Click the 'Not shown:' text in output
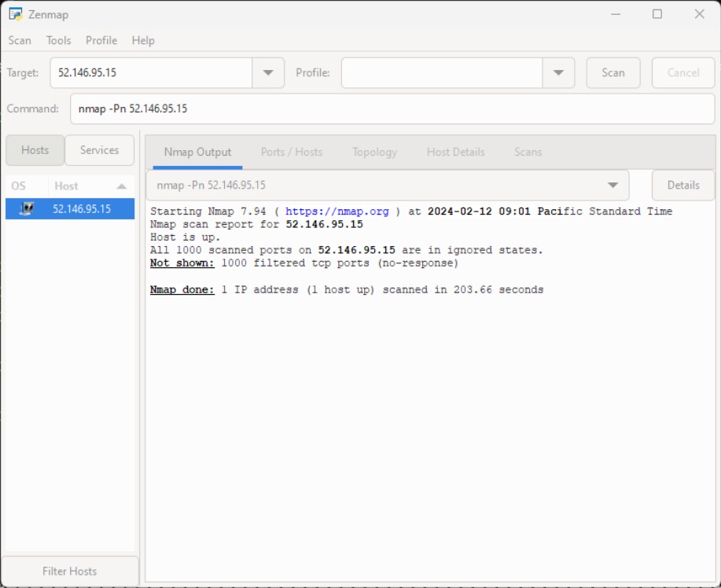Screen dimensions: 721x588 point(182,263)
